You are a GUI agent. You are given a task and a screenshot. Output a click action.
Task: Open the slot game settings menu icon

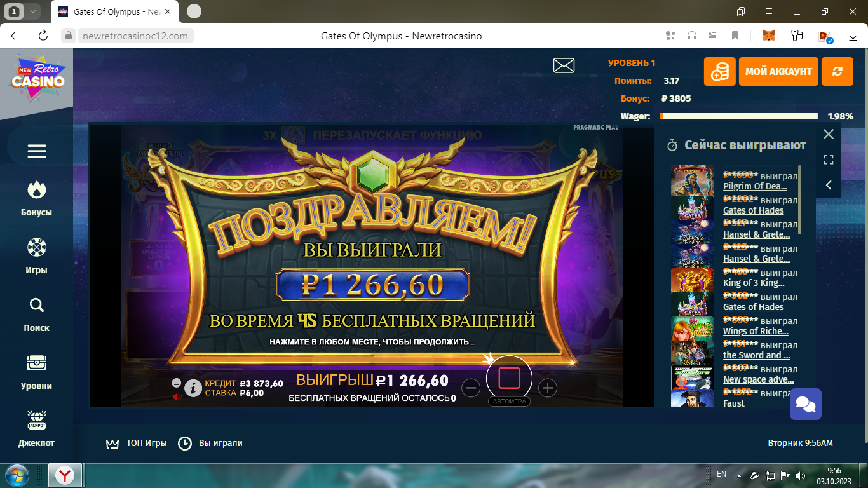[176, 383]
